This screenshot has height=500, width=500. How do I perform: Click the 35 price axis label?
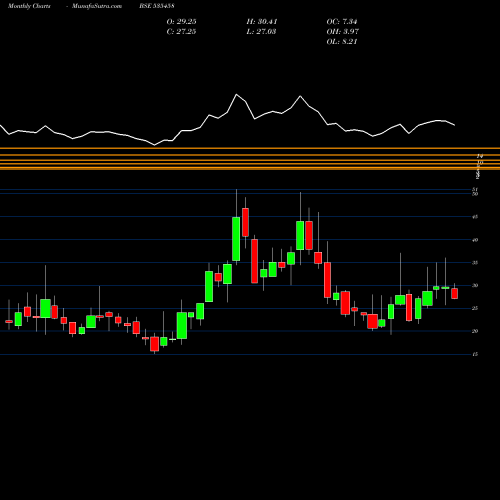point(475,263)
